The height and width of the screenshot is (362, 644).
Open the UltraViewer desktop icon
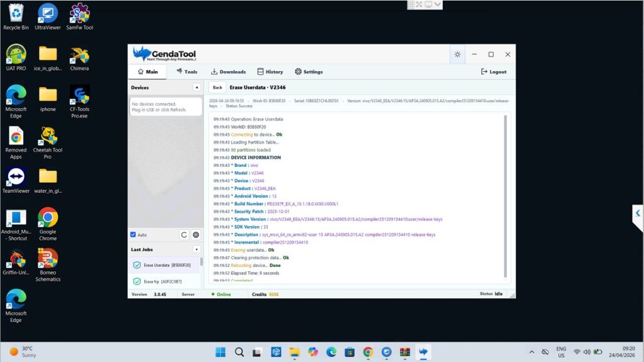coord(48,17)
